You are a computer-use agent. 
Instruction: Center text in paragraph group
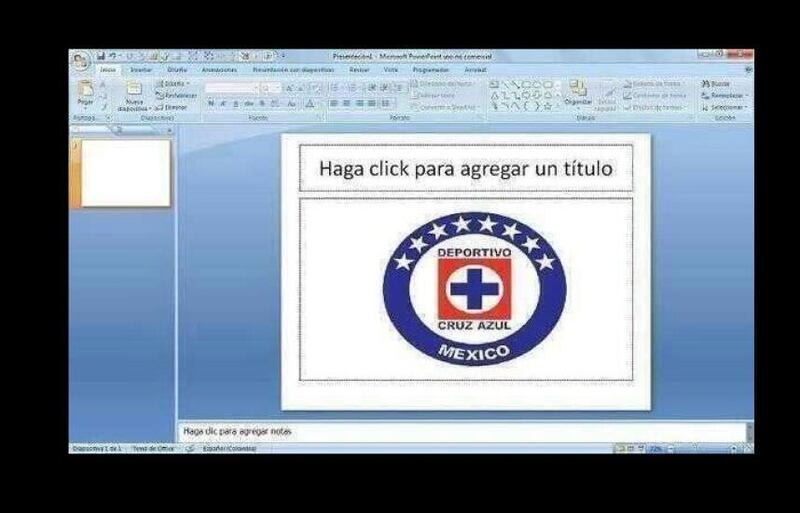point(346,104)
